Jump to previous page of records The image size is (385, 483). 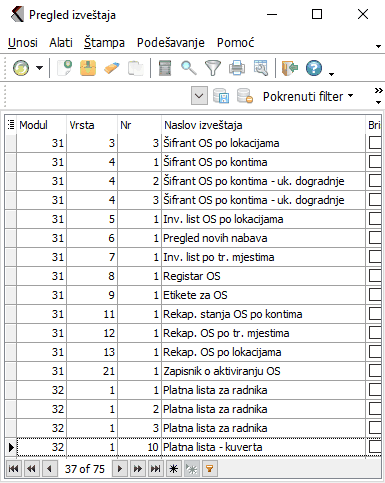coord(31,469)
